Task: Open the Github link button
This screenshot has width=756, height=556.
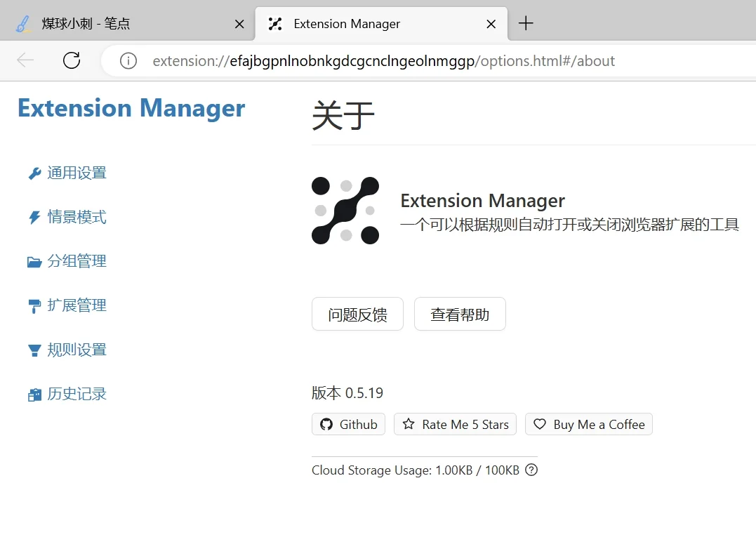Action: point(348,424)
